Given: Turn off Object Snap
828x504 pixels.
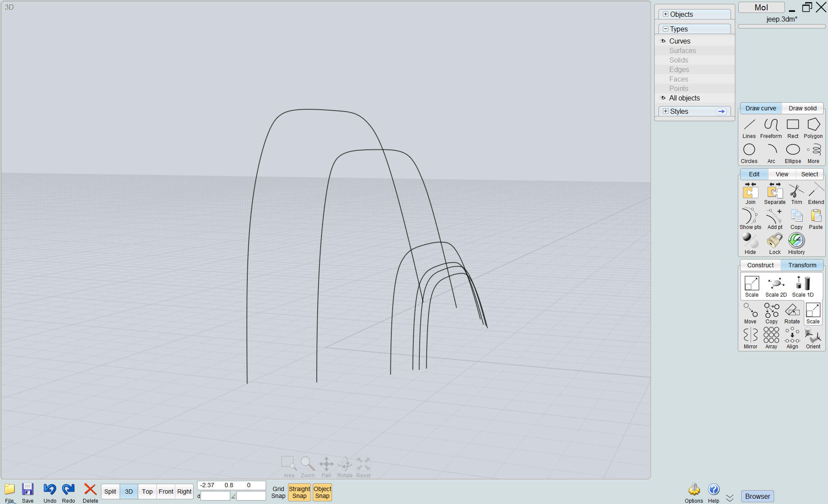Looking at the screenshot, I should pyautogui.click(x=322, y=492).
